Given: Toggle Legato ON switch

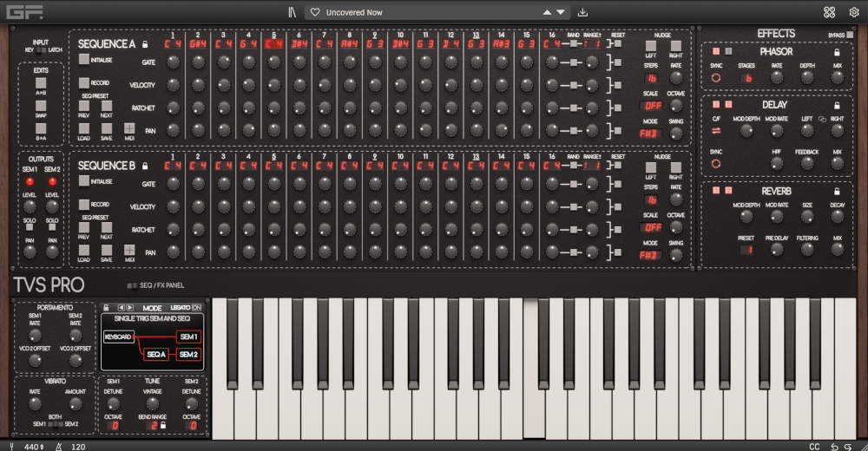Looking at the screenshot, I should point(196,308).
